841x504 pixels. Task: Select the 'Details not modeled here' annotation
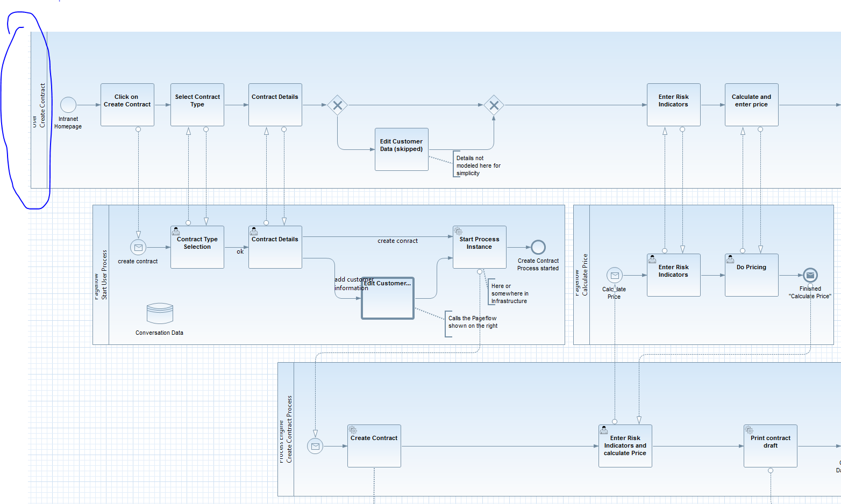tap(477, 165)
